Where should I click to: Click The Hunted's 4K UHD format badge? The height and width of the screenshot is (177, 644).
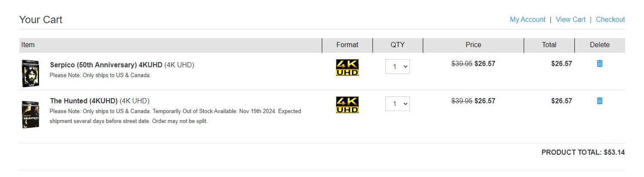point(347,105)
